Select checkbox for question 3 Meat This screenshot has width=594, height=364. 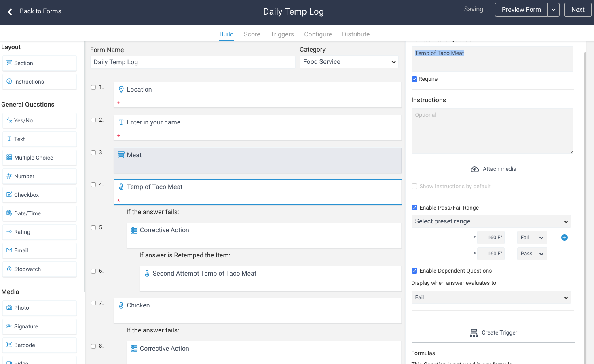[93, 153]
